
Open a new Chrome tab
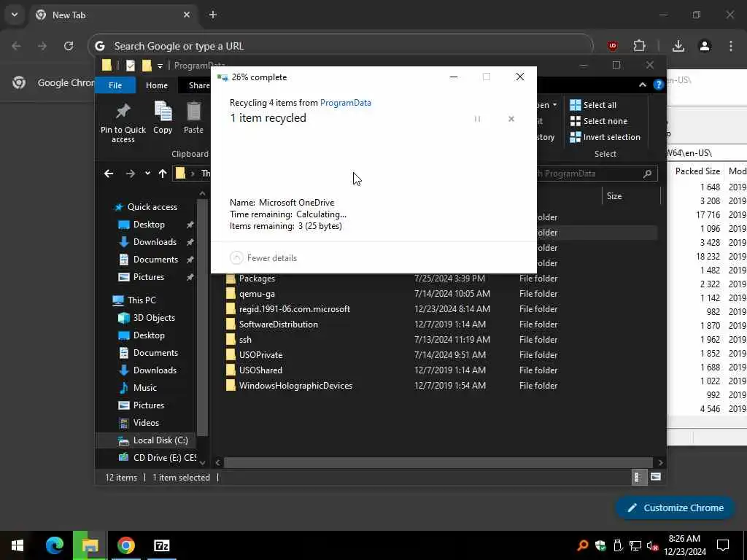click(x=213, y=15)
